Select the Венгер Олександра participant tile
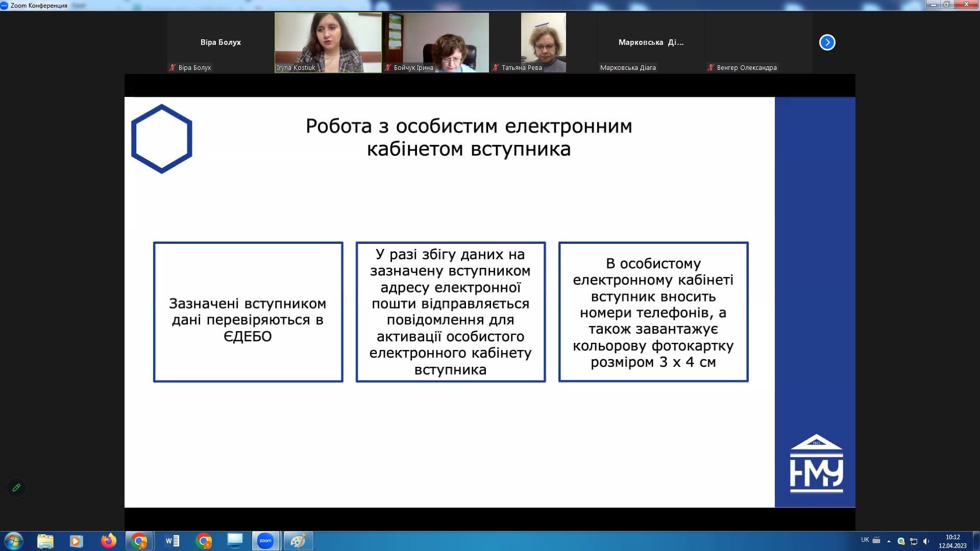 coord(759,42)
